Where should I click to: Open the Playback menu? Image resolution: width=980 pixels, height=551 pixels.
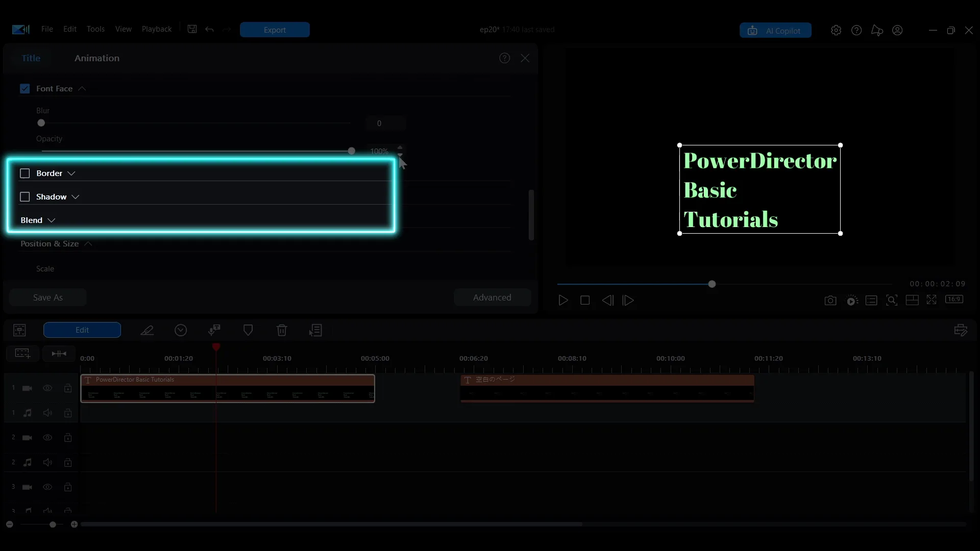tap(157, 29)
